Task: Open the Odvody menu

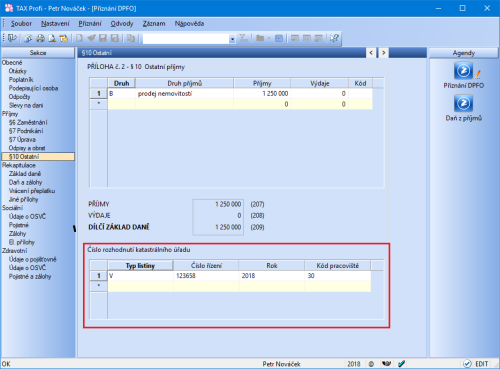Action: pyautogui.click(x=122, y=24)
